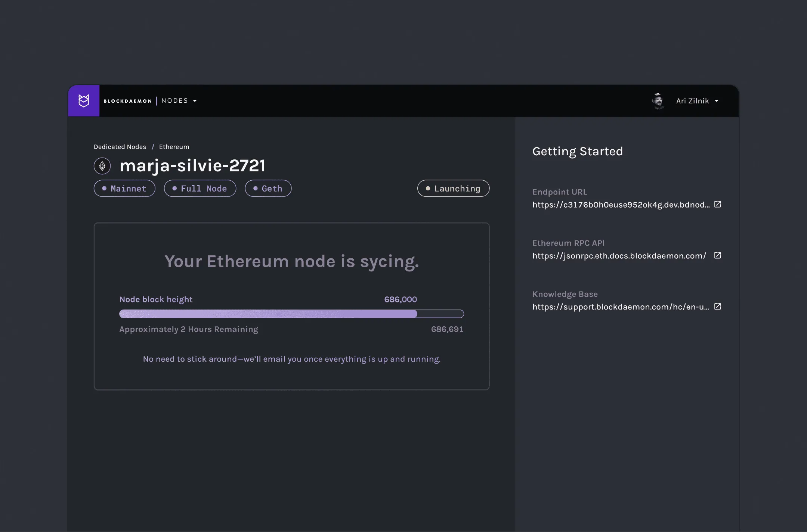
Task: Open the Launching status selector
Action: [453, 189]
